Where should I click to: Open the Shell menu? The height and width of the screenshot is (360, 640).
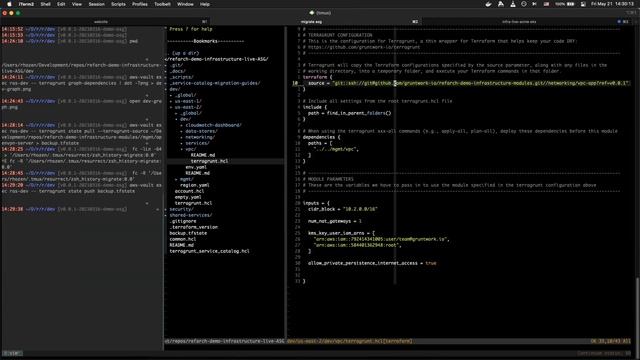pos(45,4)
